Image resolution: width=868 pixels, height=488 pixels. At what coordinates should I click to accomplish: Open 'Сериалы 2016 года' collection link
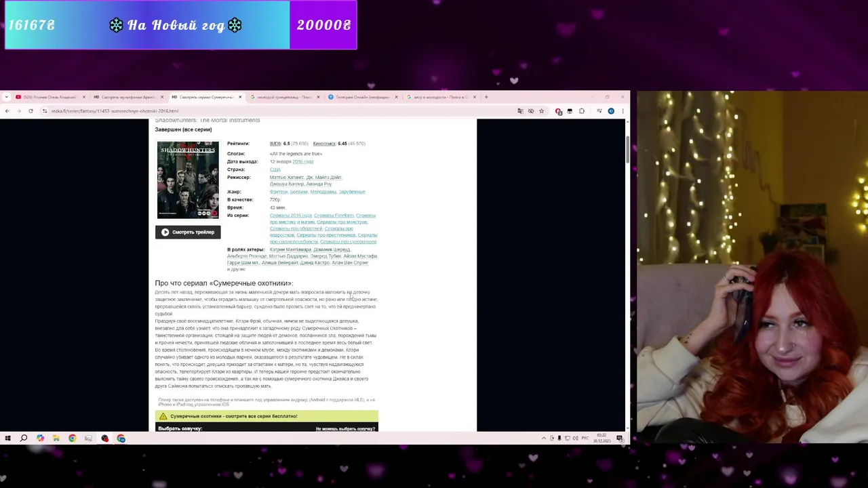290,216
